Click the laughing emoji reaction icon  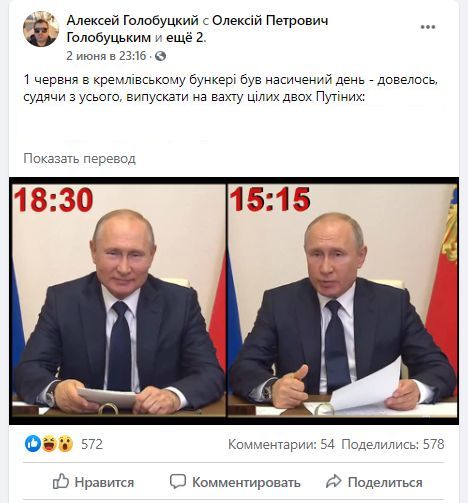tap(49, 444)
